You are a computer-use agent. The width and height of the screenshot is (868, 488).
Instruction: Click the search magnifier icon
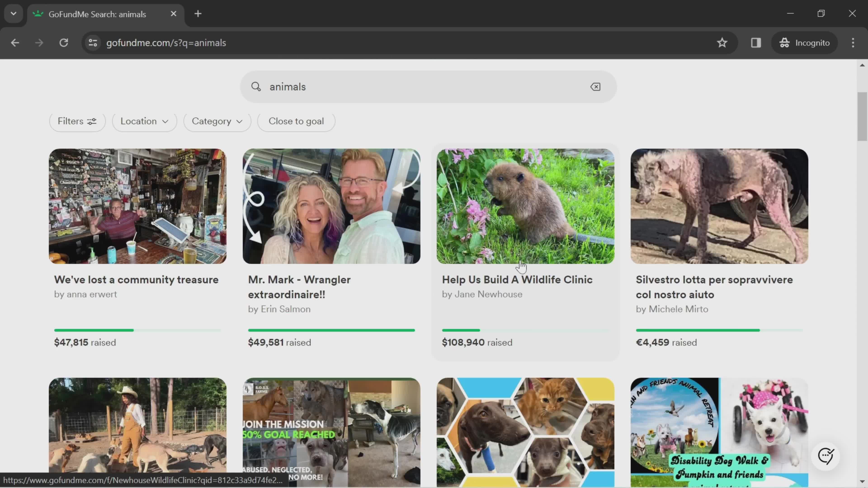256,87
